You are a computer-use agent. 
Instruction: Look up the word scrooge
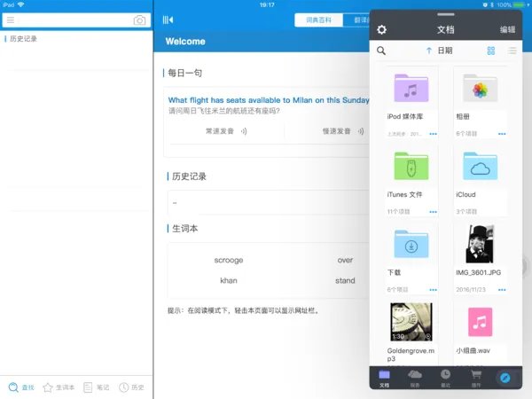pos(229,260)
